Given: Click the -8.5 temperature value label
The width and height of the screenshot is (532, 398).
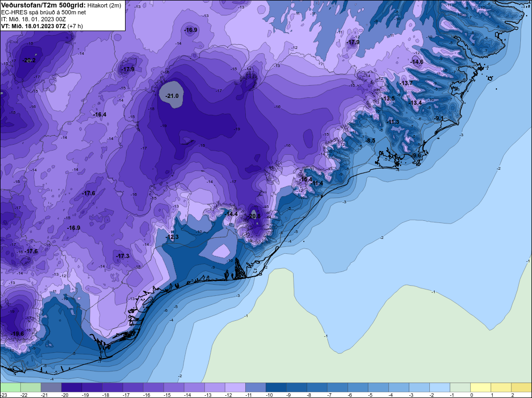Looking at the screenshot, I should (370, 140).
